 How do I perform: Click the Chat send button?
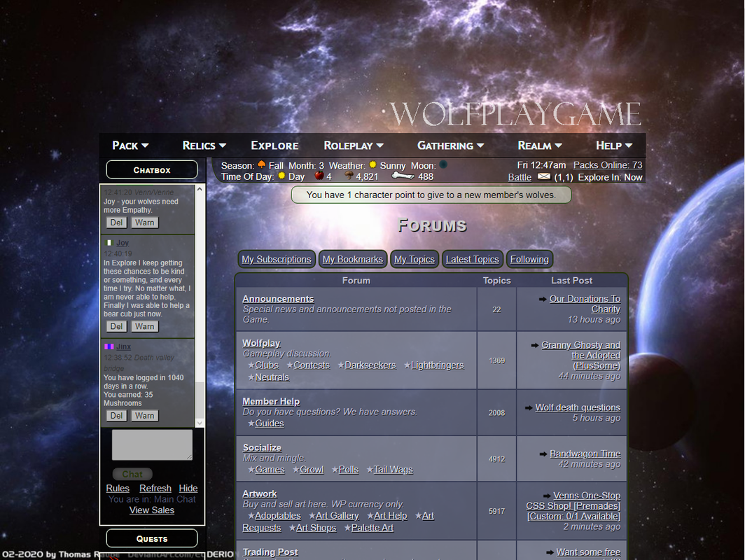(132, 474)
